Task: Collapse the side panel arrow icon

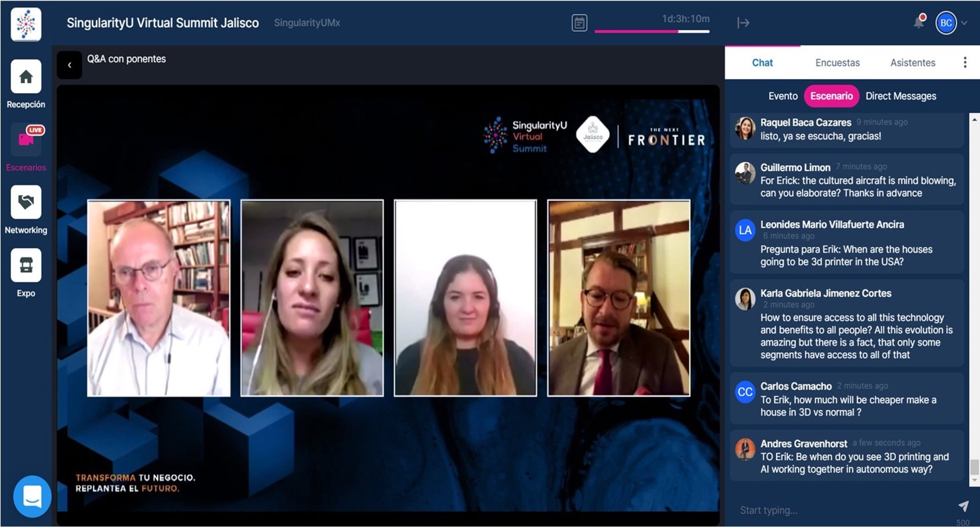Action: (x=743, y=23)
